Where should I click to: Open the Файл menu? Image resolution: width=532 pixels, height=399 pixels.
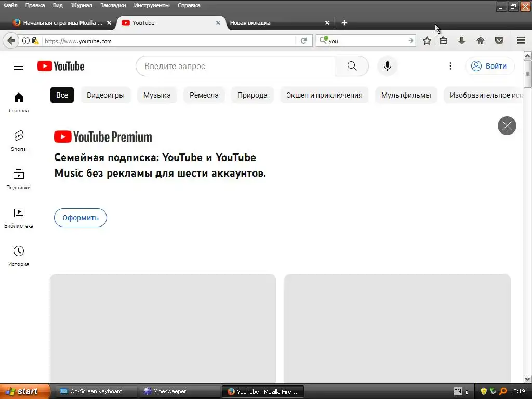10,5
